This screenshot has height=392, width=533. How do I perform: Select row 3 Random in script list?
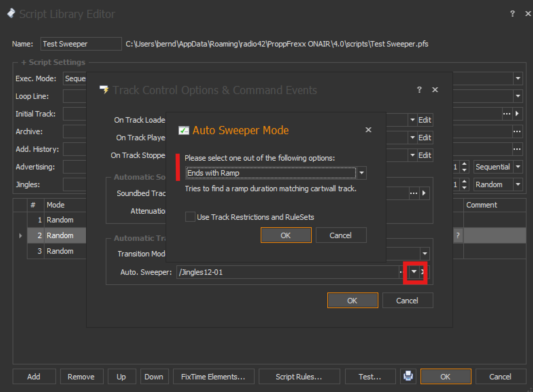[60, 251]
